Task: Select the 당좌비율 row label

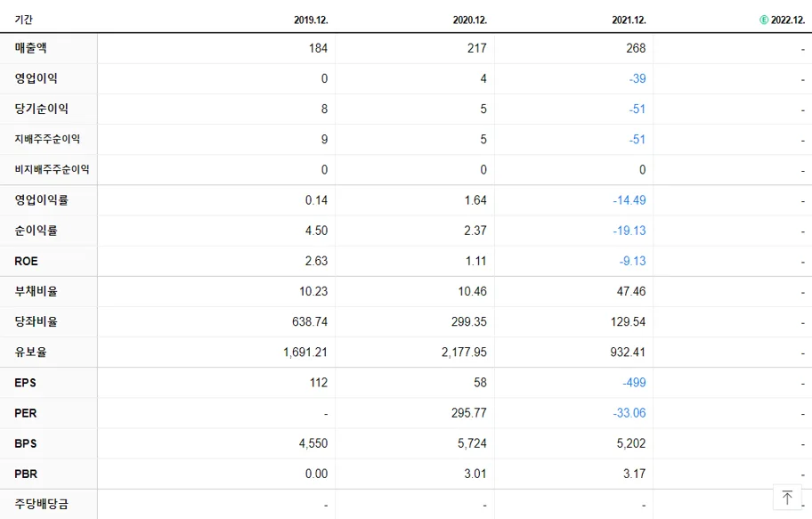Action: [36, 321]
